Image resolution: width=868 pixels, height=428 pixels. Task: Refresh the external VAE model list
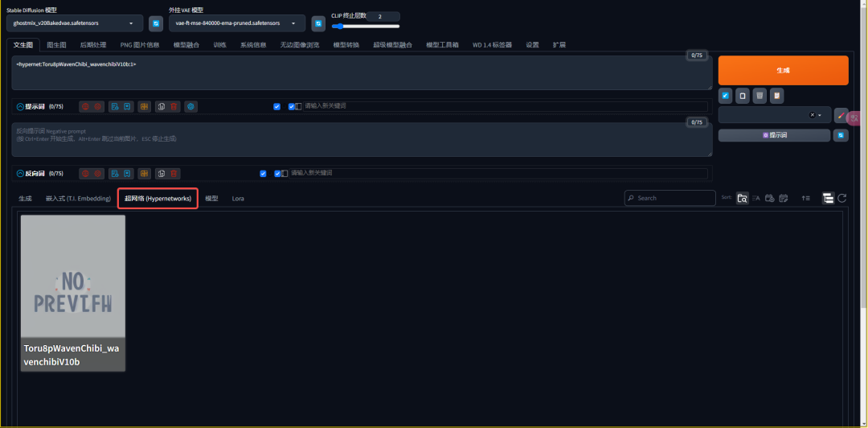pos(318,23)
